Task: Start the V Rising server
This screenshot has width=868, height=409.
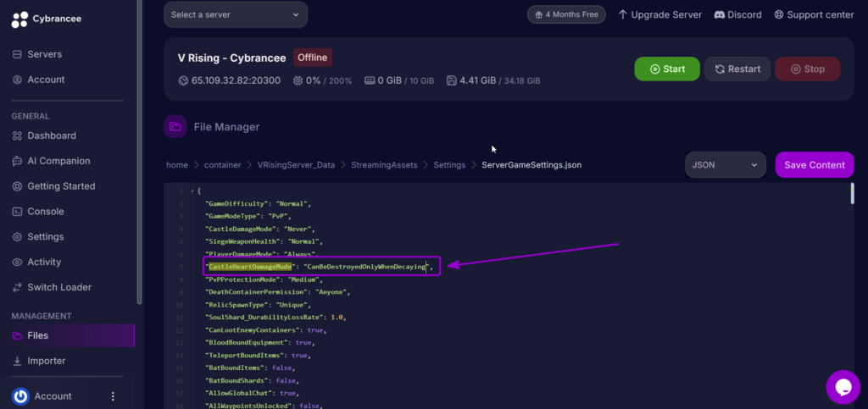Action: [x=667, y=69]
